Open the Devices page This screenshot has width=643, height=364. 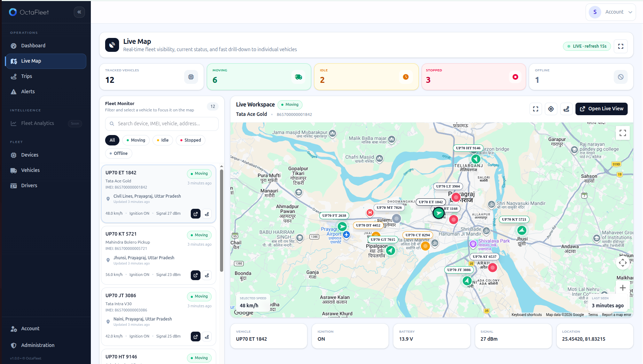[x=46, y=155]
